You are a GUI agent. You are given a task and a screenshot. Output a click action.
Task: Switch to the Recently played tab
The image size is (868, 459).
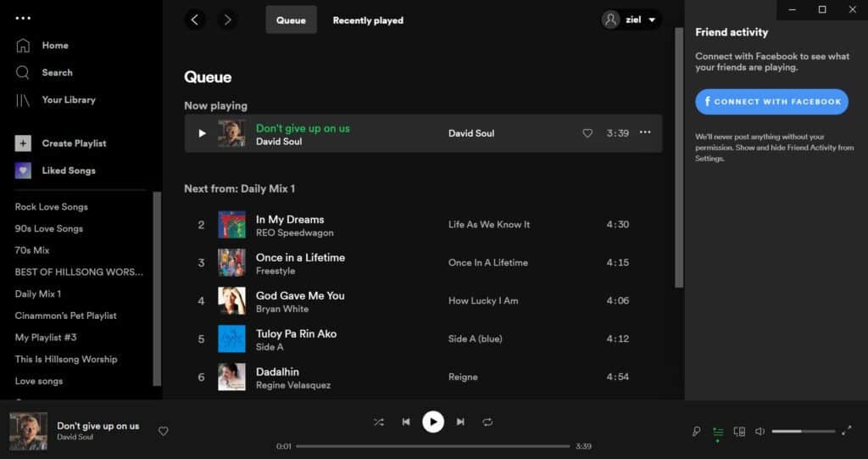coord(368,20)
